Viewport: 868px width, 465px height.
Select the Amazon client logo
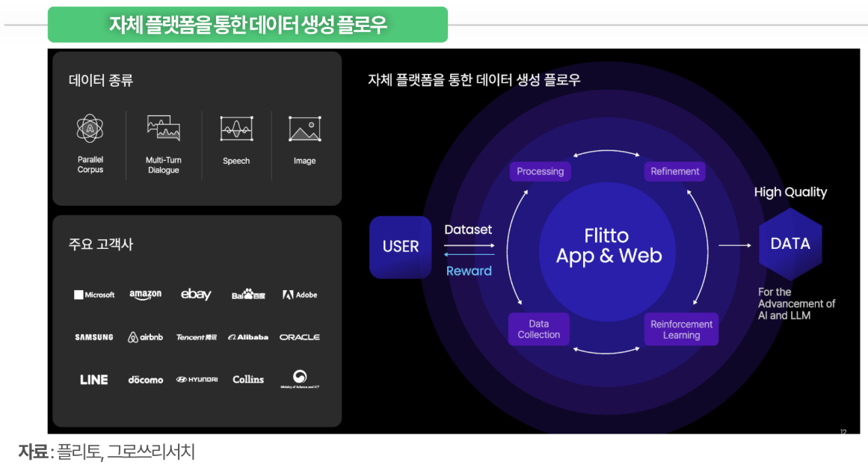pos(145,295)
